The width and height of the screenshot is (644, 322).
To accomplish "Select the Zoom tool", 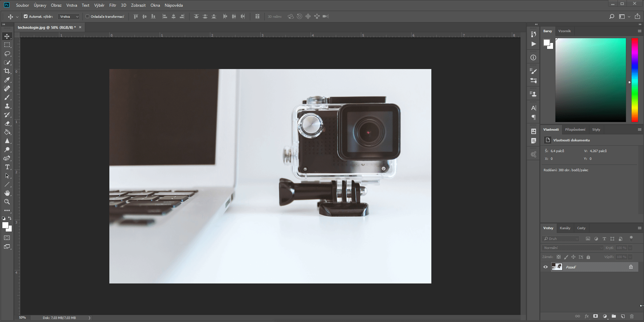I will (x=7, y=202).
